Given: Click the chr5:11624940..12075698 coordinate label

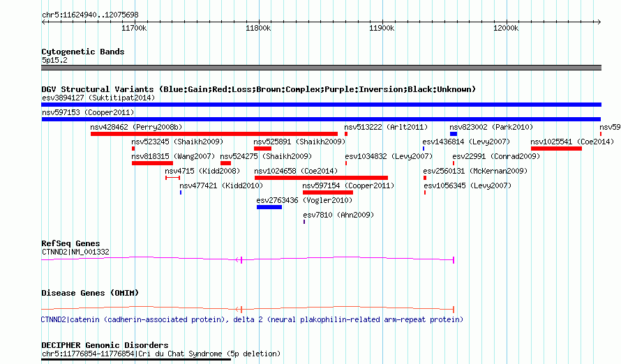Looking at the screenshot, I should (x=90, y=15).
